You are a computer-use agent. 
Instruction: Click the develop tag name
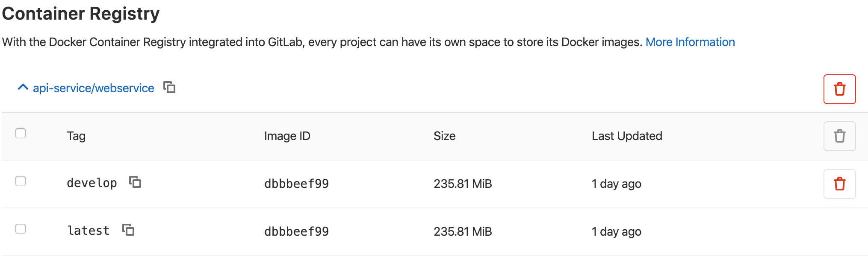[92, 183]
